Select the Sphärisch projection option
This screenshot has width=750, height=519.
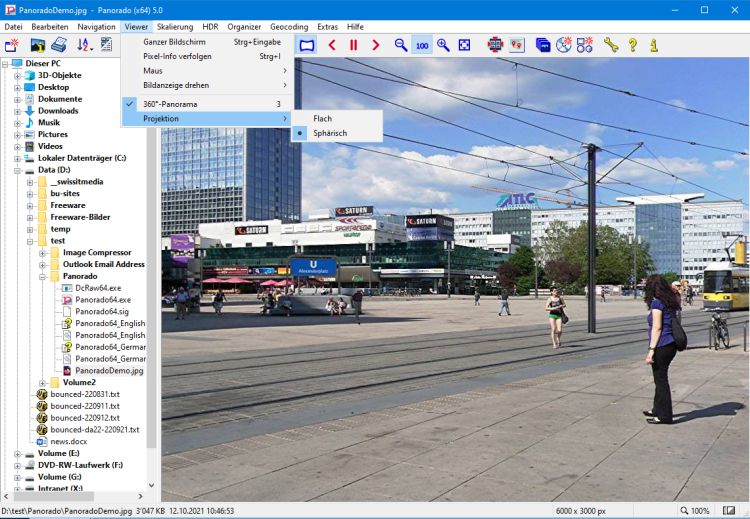[x=330, y=133]
